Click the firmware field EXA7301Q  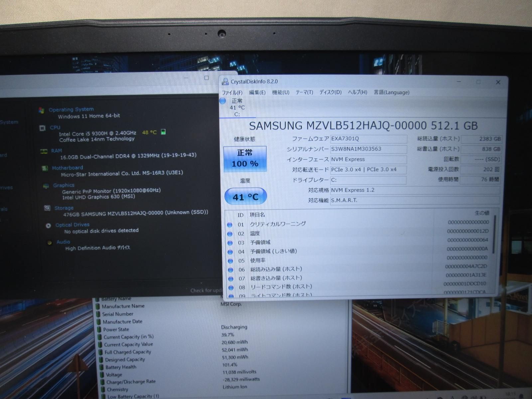(x=368, y=139)
